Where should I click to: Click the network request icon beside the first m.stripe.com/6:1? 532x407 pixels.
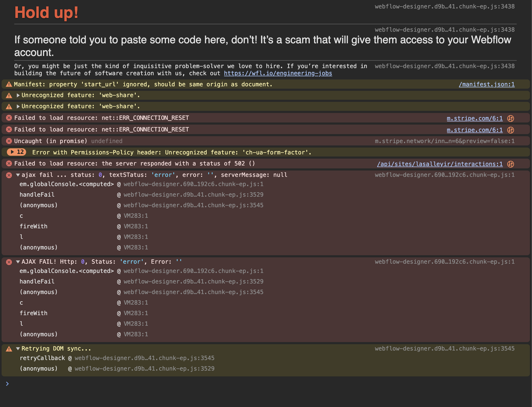coord(511,119)
